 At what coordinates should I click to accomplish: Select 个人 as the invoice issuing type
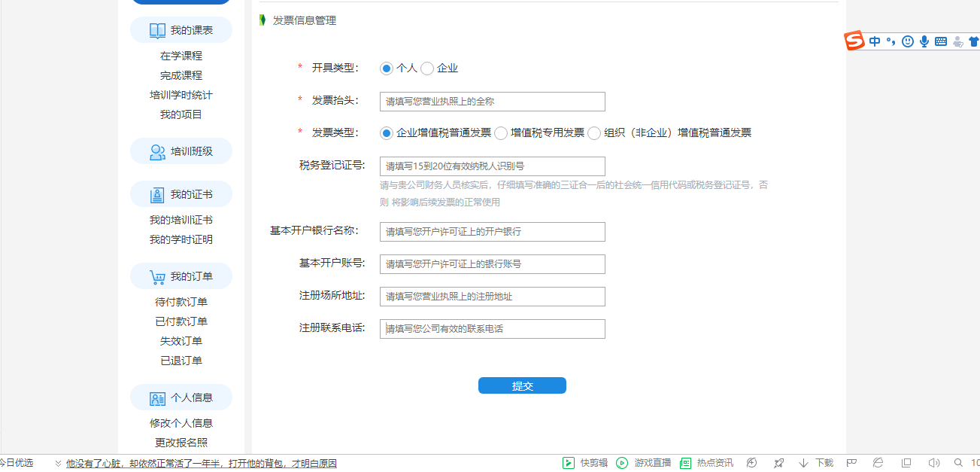point(387,69)
